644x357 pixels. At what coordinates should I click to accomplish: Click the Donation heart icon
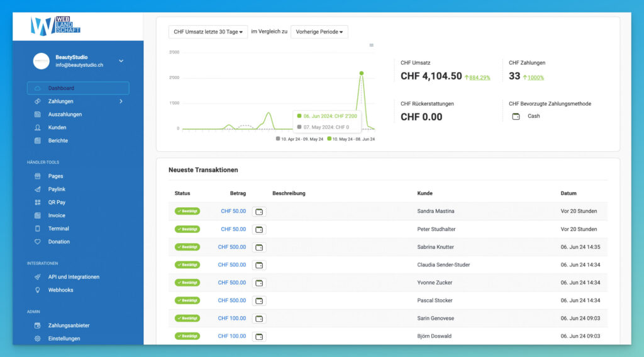coord(37,242)
